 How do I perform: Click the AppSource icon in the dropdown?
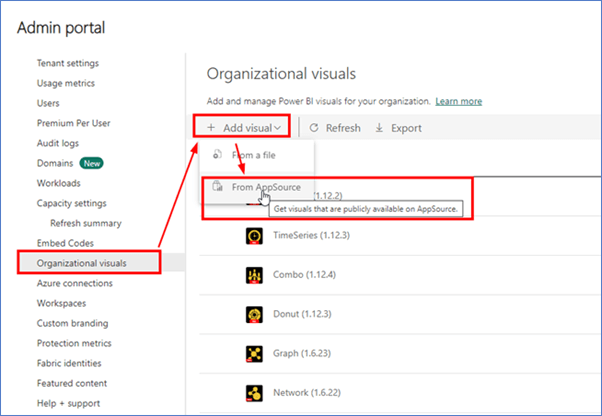[x=217, y=186]
